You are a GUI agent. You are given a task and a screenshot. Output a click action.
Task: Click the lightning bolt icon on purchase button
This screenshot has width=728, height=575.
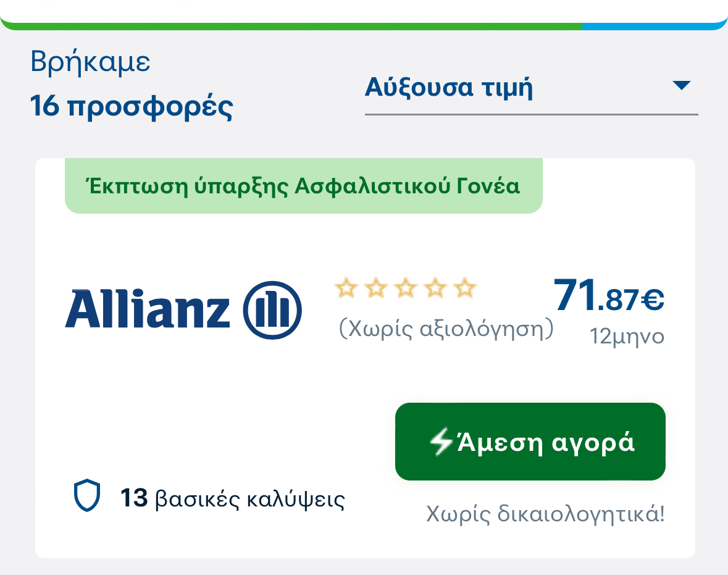[440, 441]
